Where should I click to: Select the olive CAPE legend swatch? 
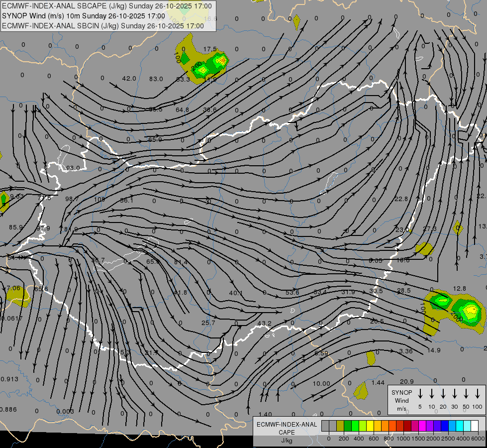(340, 426)
